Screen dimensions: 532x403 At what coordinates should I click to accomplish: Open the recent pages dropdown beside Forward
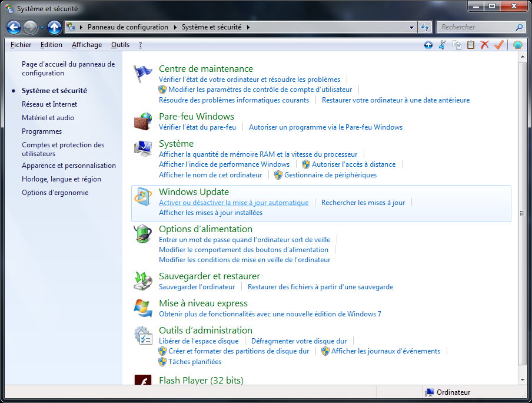42,27
